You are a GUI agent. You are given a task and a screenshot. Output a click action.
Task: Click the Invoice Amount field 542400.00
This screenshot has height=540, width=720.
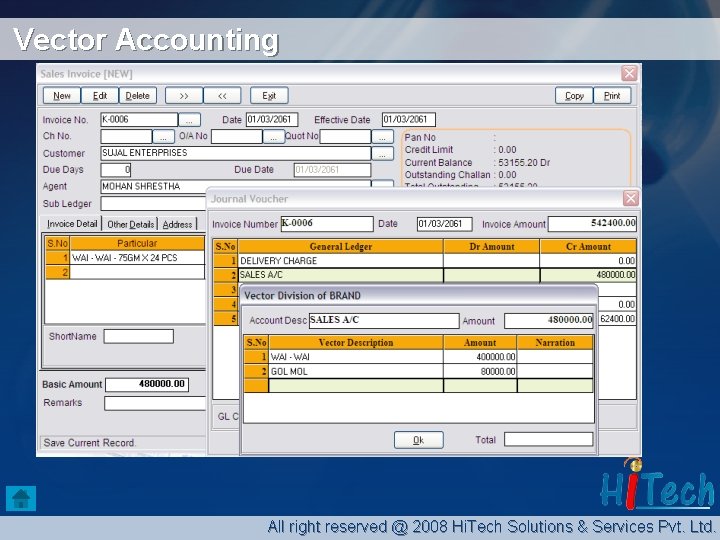pyautogui.click(x=592, y=224)
